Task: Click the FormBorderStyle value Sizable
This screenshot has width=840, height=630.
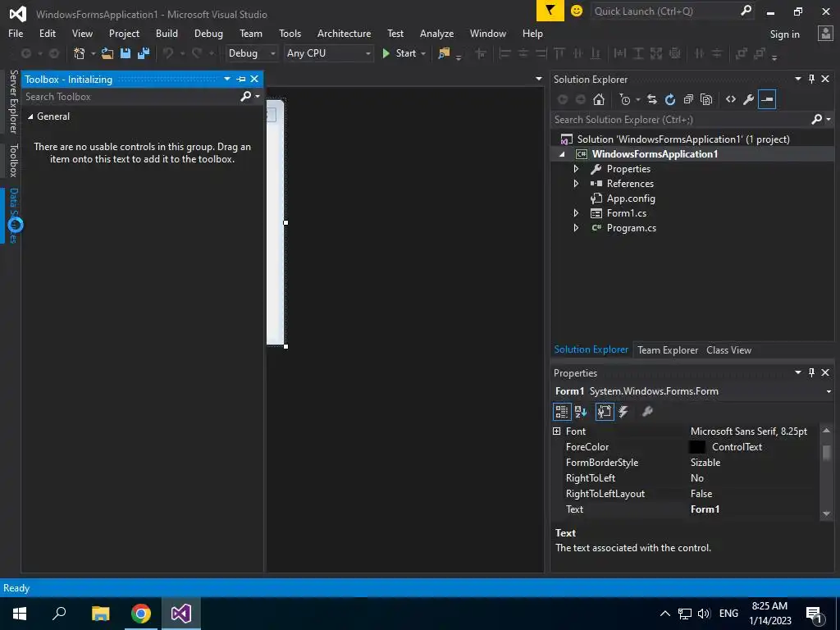Action: tap(705, 463)
